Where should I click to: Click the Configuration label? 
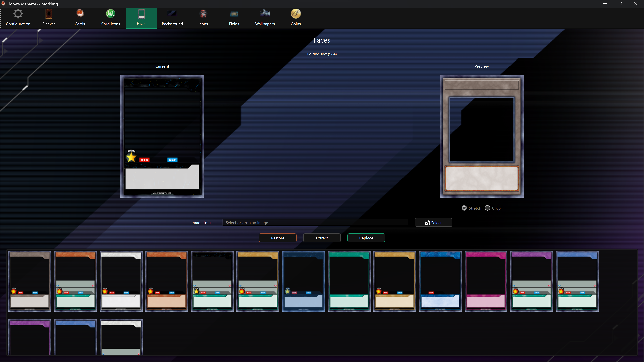18,24
